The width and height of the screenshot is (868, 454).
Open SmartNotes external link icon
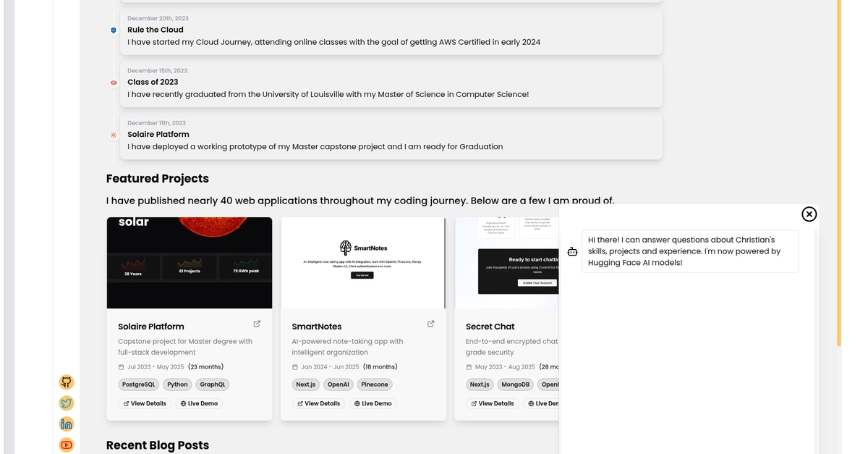(431, 324)
